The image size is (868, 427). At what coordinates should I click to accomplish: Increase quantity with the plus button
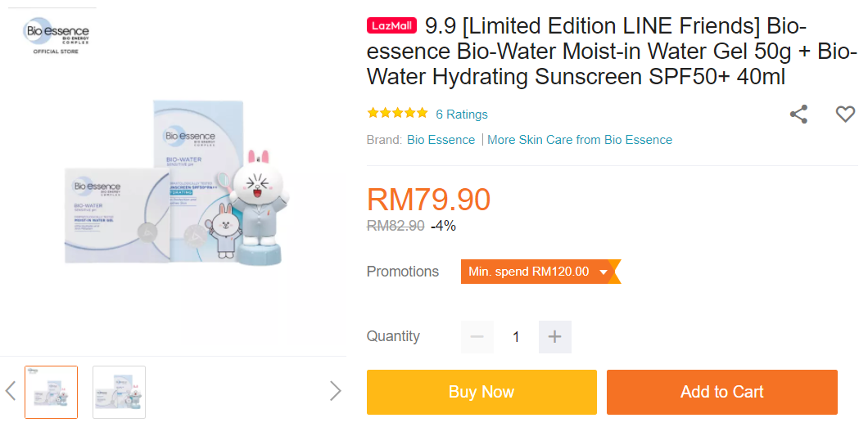point(554,337)
